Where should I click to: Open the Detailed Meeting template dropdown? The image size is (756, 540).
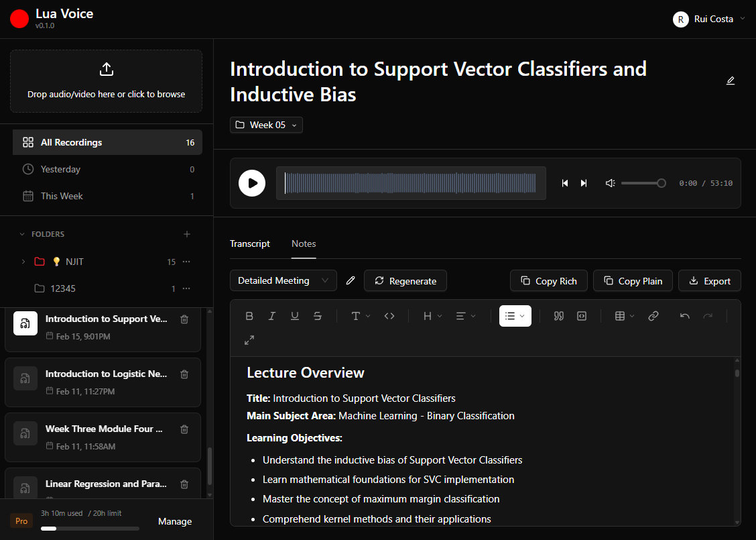point(283,280)
